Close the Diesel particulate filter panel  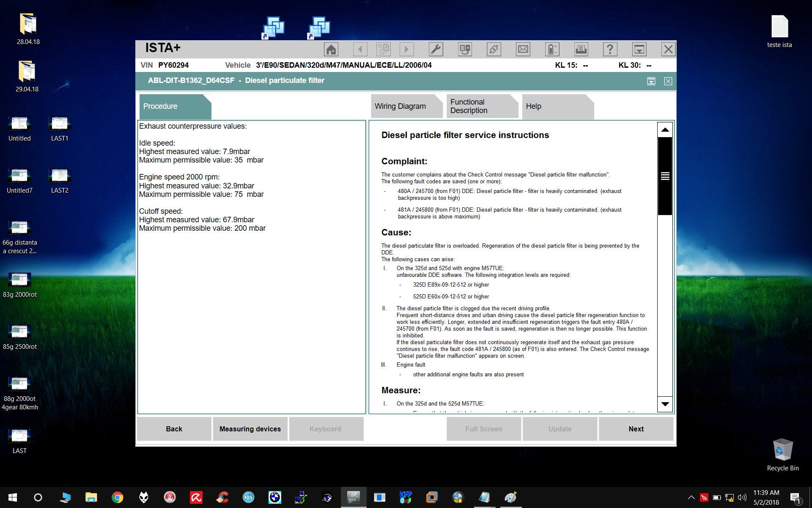pos(668,81)
